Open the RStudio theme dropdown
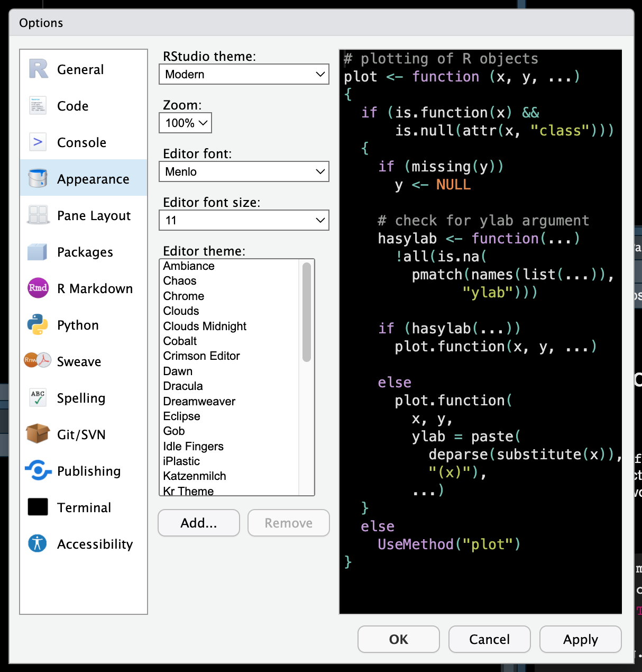Viewport: 642px width, 672px height. pyautogui.click(x=243, y=74)
